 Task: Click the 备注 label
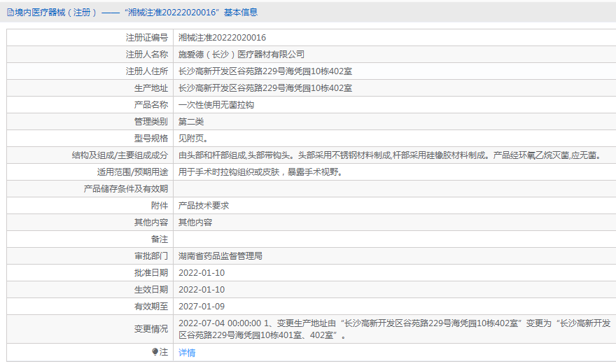160,239
